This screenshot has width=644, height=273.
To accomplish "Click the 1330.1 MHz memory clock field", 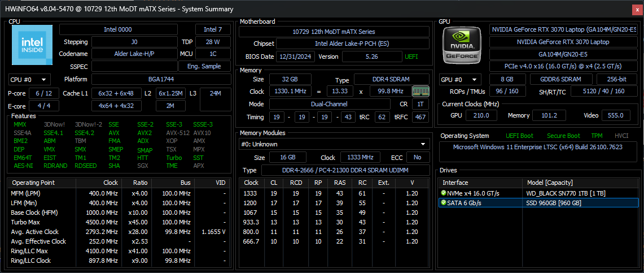I will 290,92.
